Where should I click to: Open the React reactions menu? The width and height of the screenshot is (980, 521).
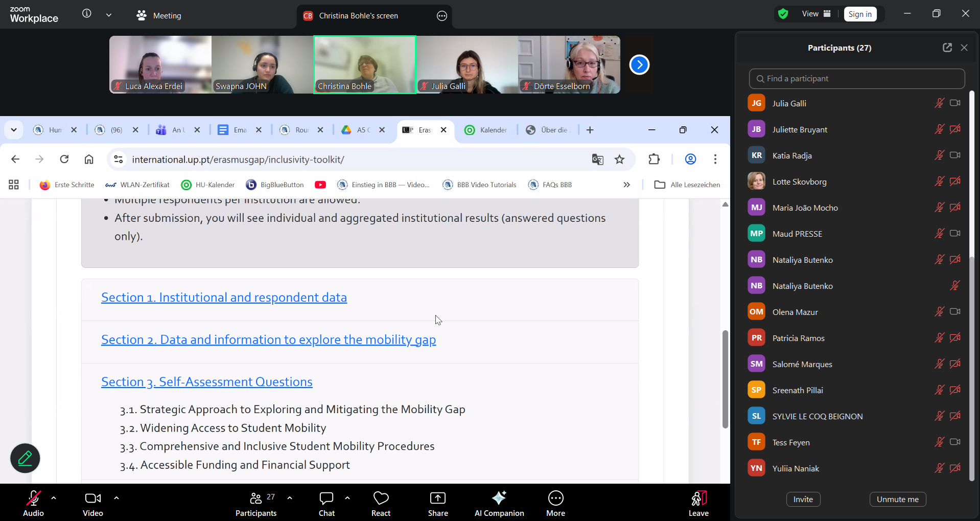tap(381, 503)
